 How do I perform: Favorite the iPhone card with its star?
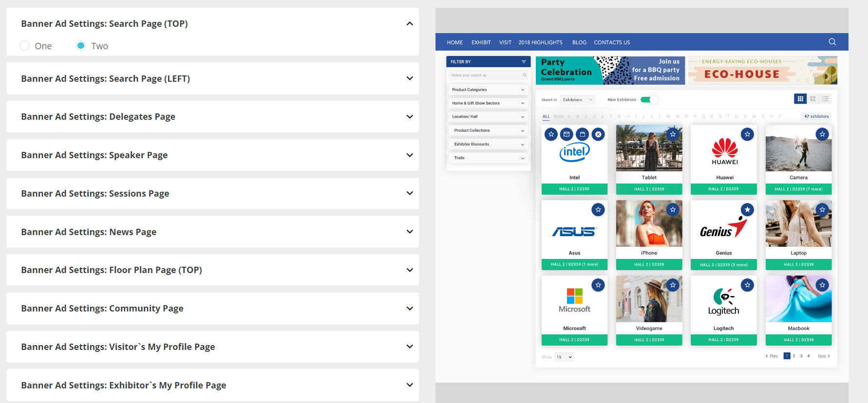(x=673, y=210)
